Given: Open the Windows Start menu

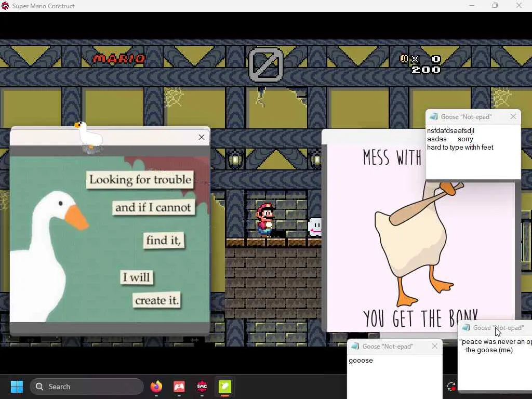Looking at the screenshot, I should click(17, 387).
